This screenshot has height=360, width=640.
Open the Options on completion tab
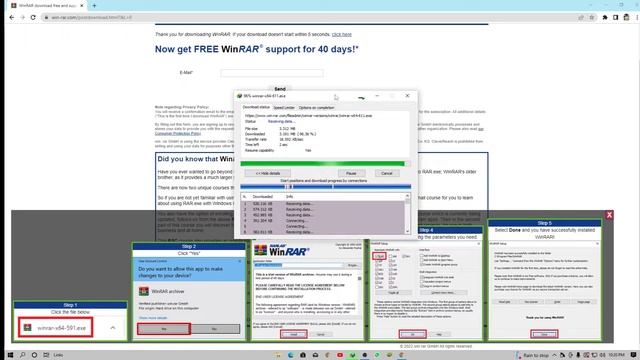pos(316,108)
